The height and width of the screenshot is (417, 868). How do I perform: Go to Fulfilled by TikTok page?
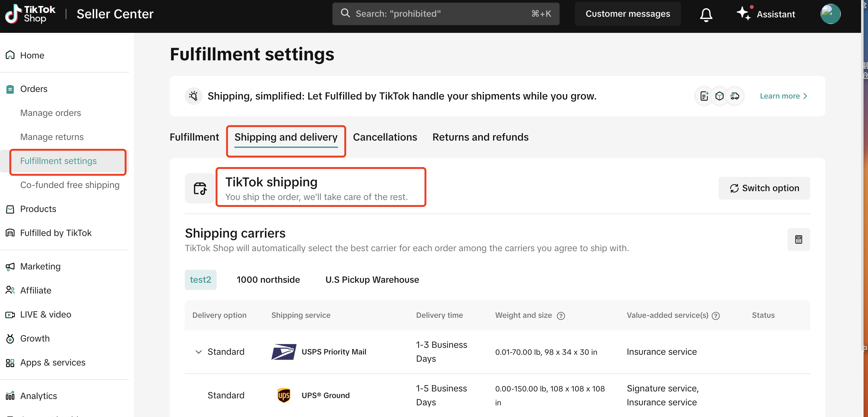pos(56,233)
